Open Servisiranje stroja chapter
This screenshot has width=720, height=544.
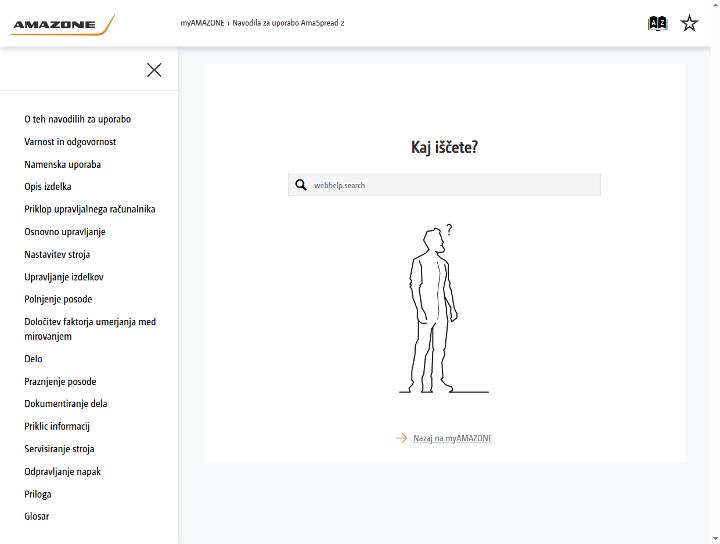pos(59,449)
